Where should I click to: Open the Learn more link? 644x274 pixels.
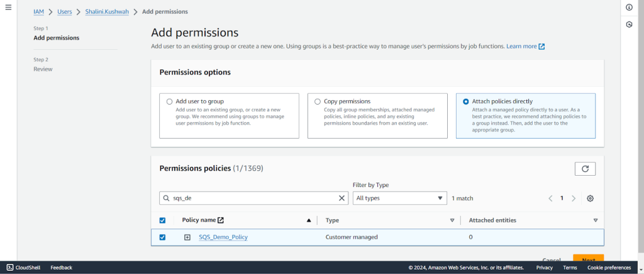click(521, 47)
